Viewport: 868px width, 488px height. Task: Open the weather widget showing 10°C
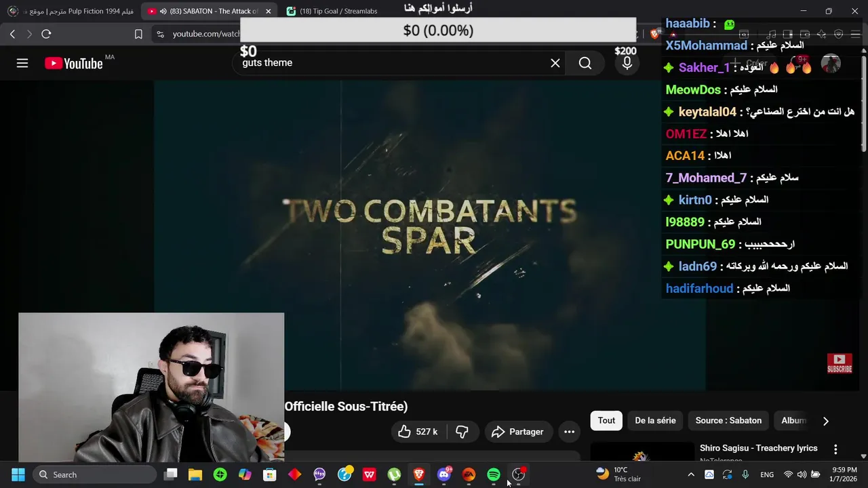click(x=618, y=474)
